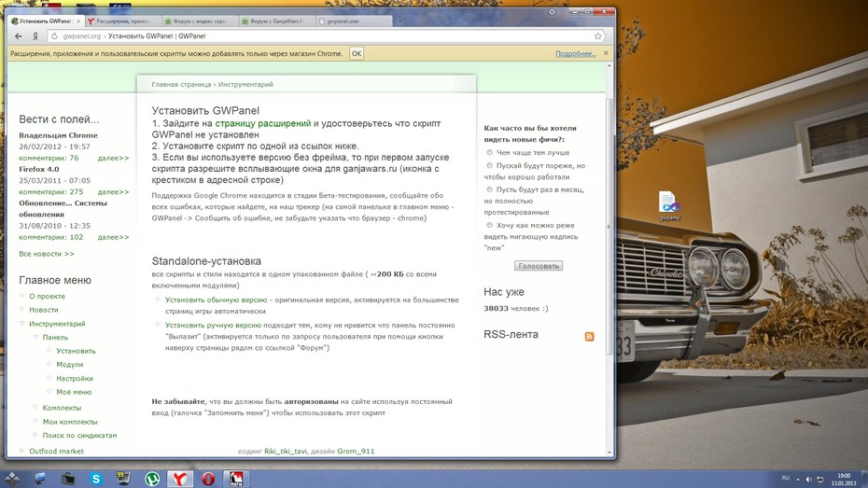Screen dimensions: 868x488
Task: Click the 'Голосовать' vote button
Action: 539,266
